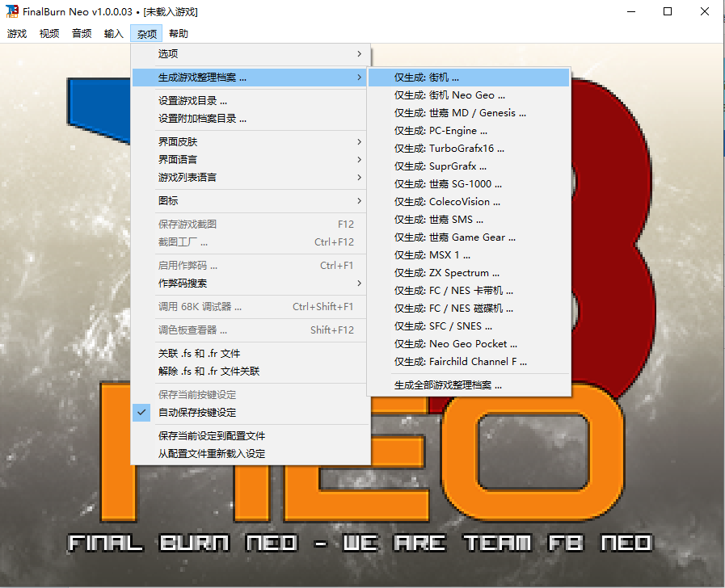Minimize the FinalBurn Neo window
Viewport: 725px width, 588px height.
click(x=631, y=11)
